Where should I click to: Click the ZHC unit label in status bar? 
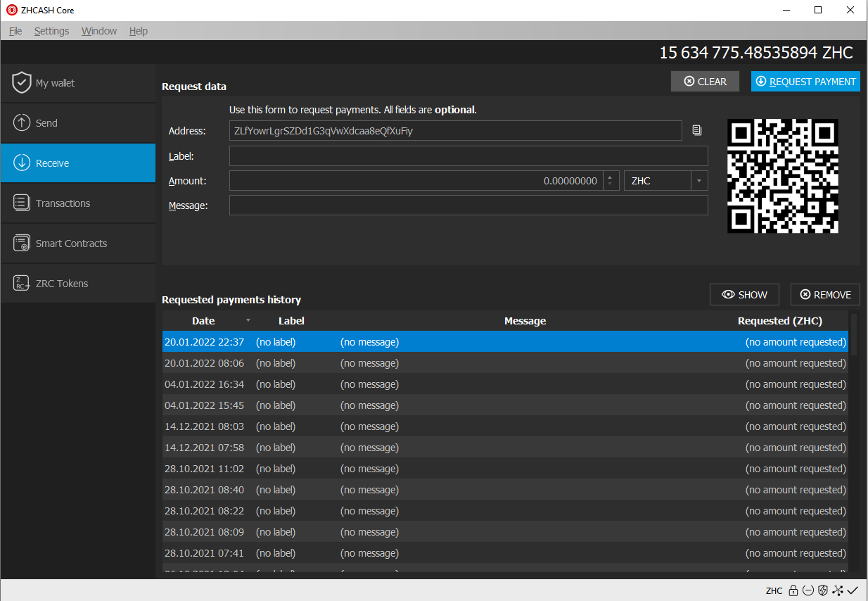coord(774,590)
